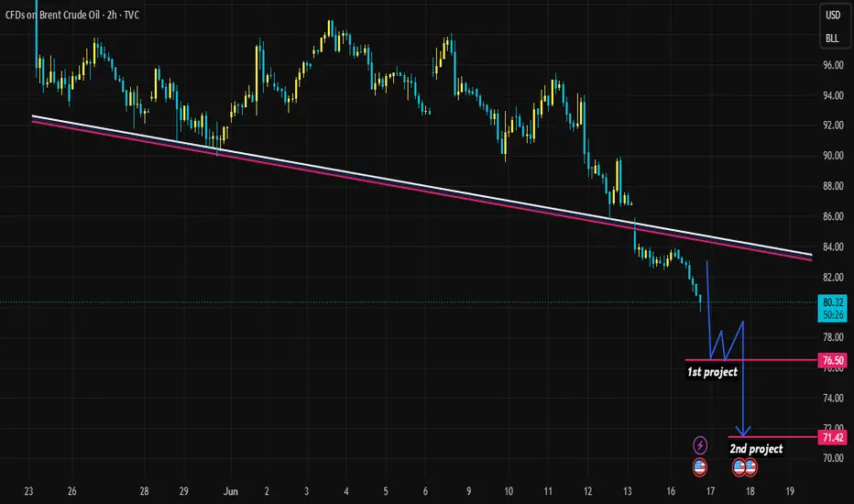The width and height of the screenshot is (854, 504).
Task: Click the current price label 80.32
Action: tap(833, 303)
